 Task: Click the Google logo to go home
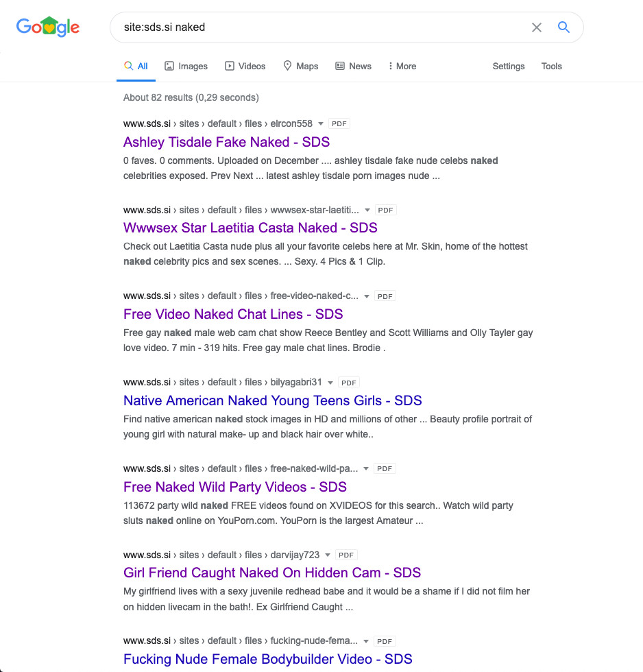pyautogui.click(x=48, y=27)
